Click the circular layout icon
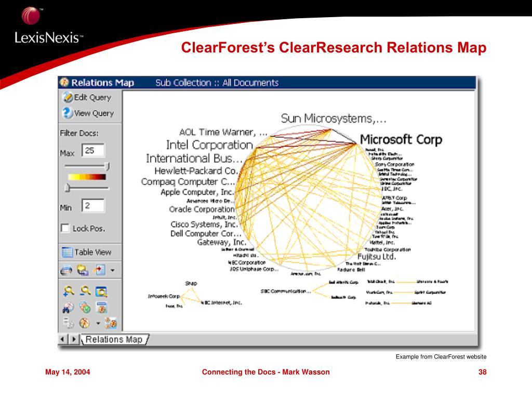The height and width of the screenshot is (399, 532). pyautogui.click(x=85, y=323)
